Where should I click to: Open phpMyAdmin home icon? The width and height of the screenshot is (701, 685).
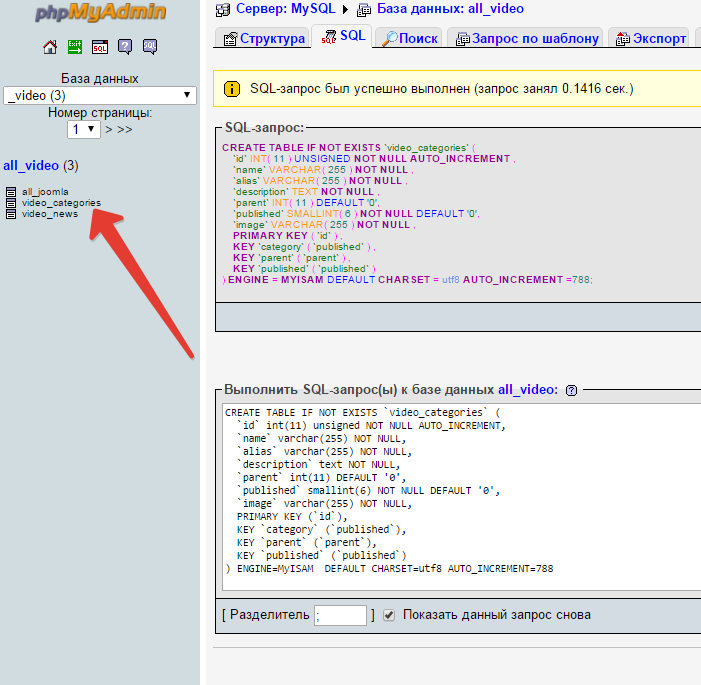pos(50,47)
